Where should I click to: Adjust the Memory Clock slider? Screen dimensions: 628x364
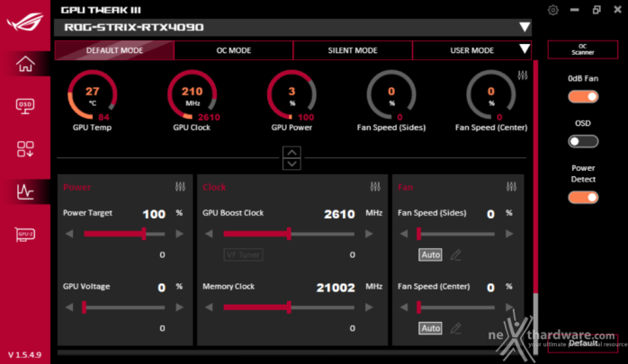point(289,307)
